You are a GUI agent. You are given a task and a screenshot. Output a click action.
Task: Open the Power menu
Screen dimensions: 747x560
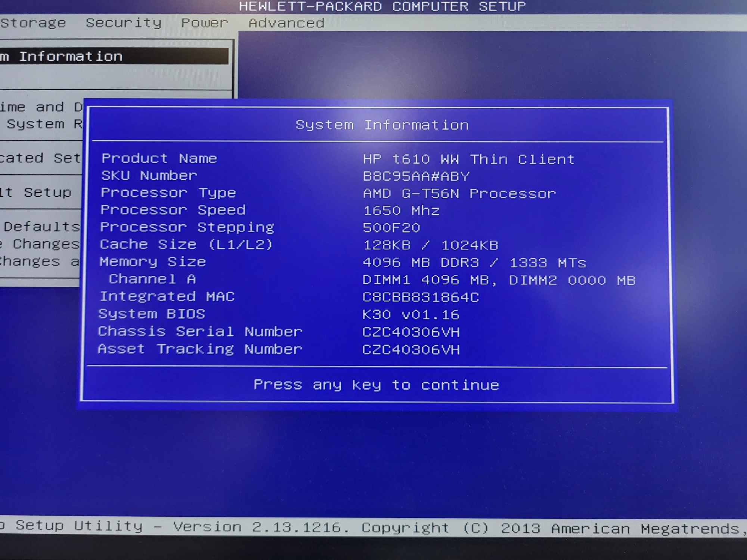[x=204, y=23]
